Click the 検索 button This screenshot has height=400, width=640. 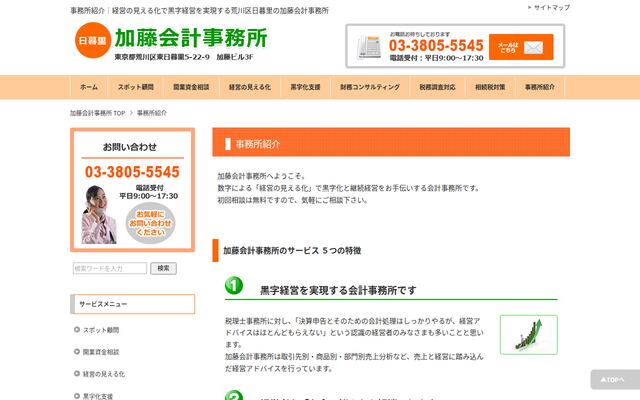pos(163,268)
